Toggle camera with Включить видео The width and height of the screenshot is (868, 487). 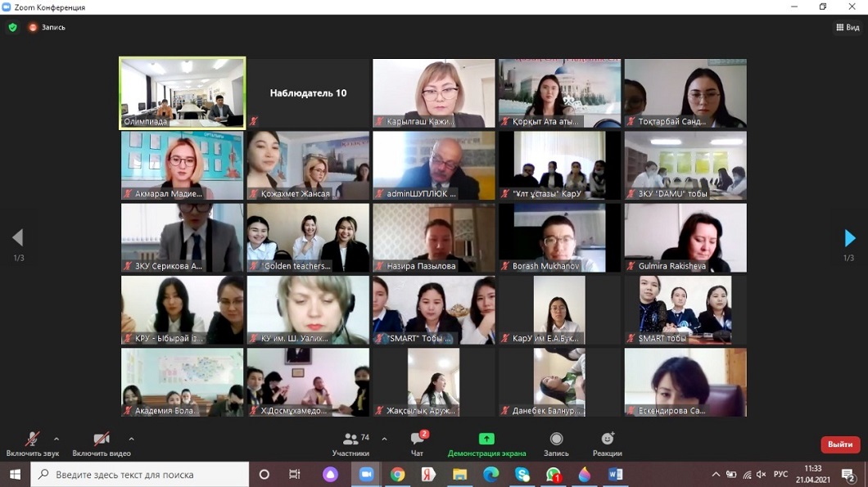(x=101, y=444)
